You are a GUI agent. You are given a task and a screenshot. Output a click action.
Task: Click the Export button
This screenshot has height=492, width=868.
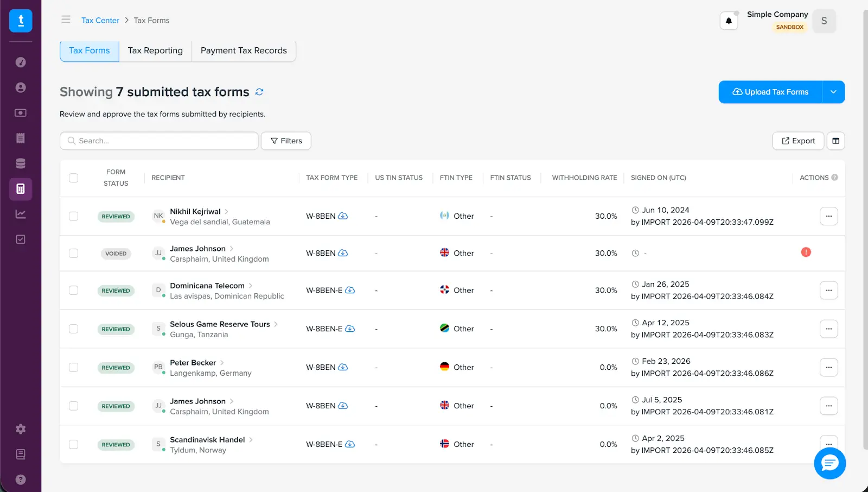coord(798,141)
